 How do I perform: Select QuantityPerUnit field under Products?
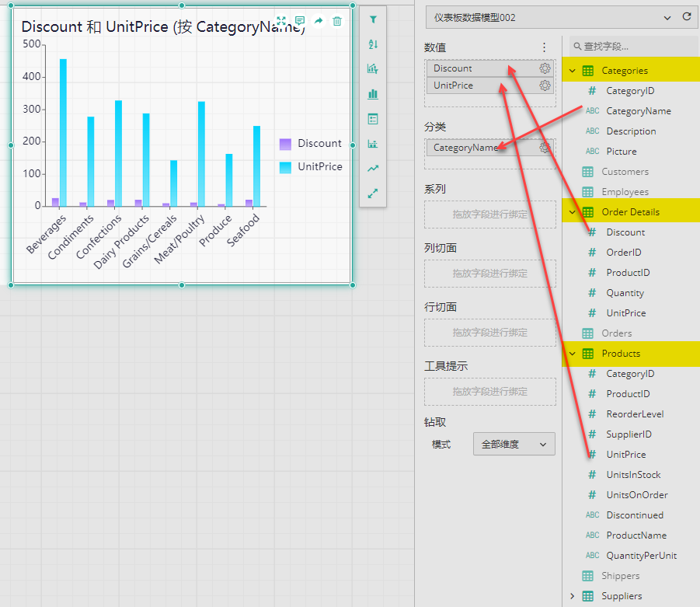click(642, 556)
